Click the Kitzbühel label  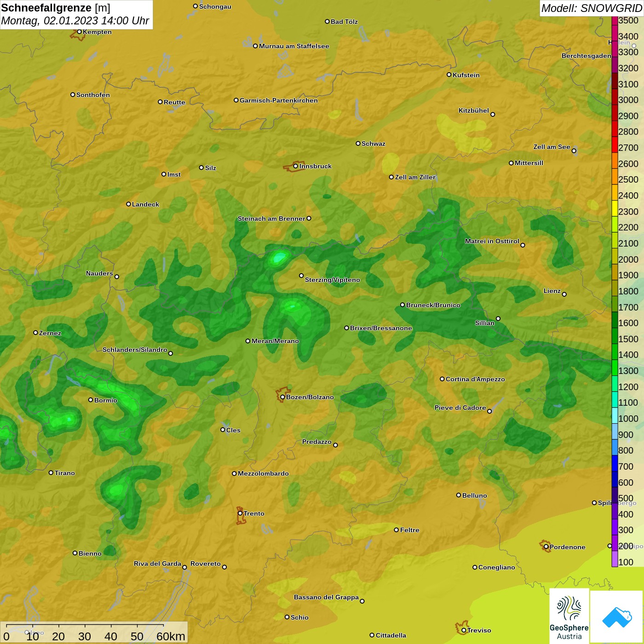click(474, 110)
